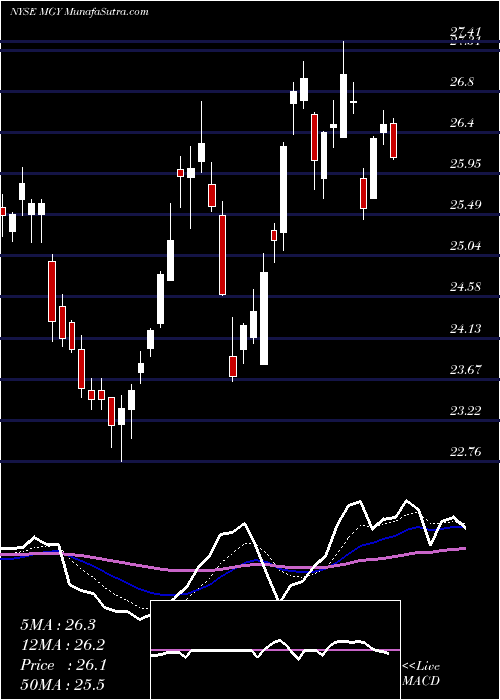Click the 24.13 price axis label
This screenshot has height=700, width=500.
click(x=468, y=329)
